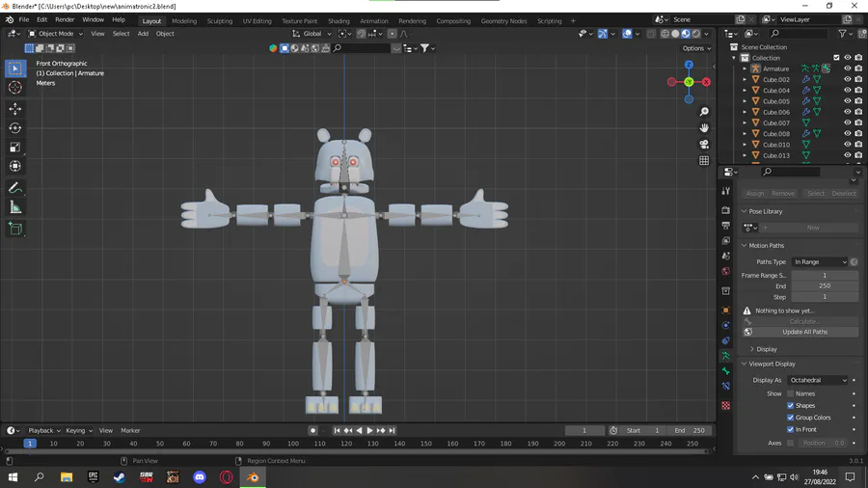Open File Explorer from the taskbar
The height and width of the screenshot is (488, 868).
pyautogui.click(x=67, y=477)
